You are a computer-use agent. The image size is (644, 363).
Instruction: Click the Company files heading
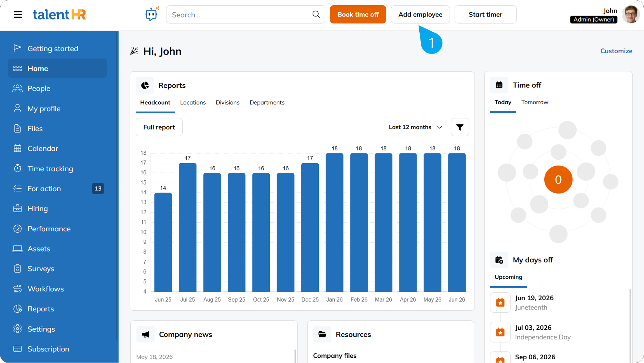(335, 356)
